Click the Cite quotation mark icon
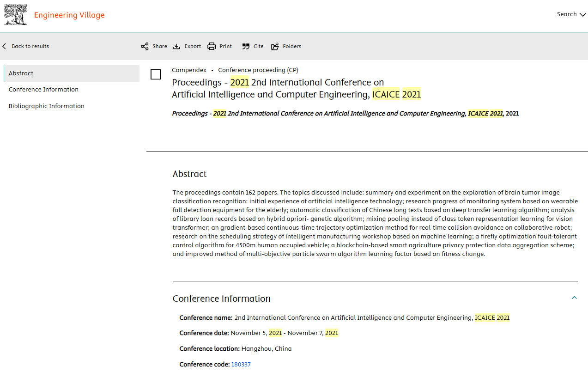This screenshot has height=384, width=588. click(246, 46)
